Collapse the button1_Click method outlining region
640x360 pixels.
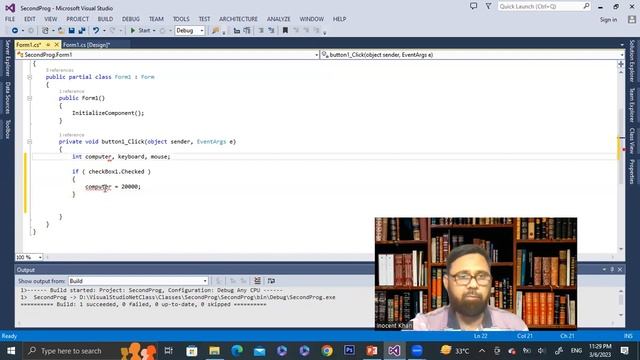(x=29, y=142)
